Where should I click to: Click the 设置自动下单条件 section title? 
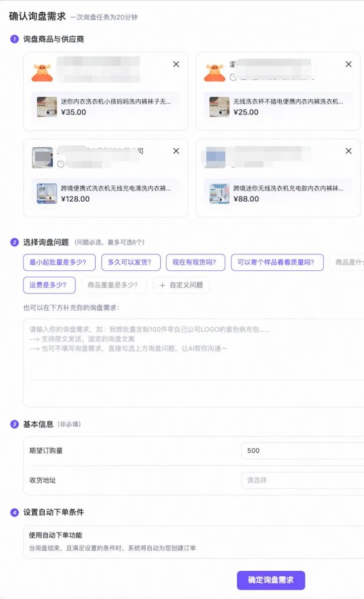[53, 512]
